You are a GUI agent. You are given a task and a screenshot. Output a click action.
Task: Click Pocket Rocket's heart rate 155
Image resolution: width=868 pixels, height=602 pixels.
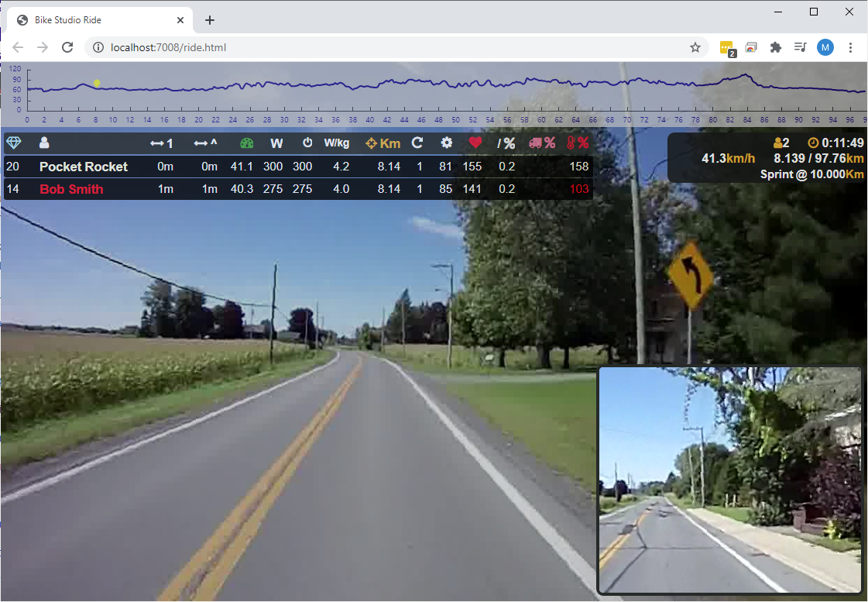click(x=472, y=167)
